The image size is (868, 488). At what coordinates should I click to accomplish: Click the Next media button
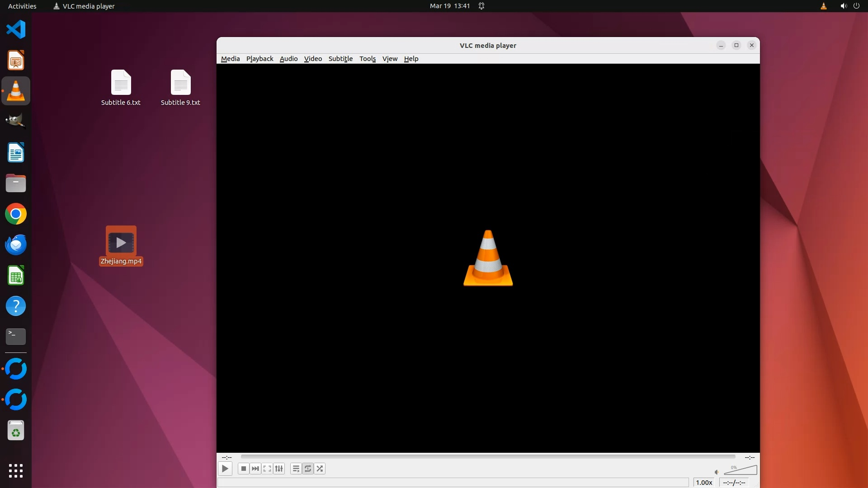coord(255,469)
